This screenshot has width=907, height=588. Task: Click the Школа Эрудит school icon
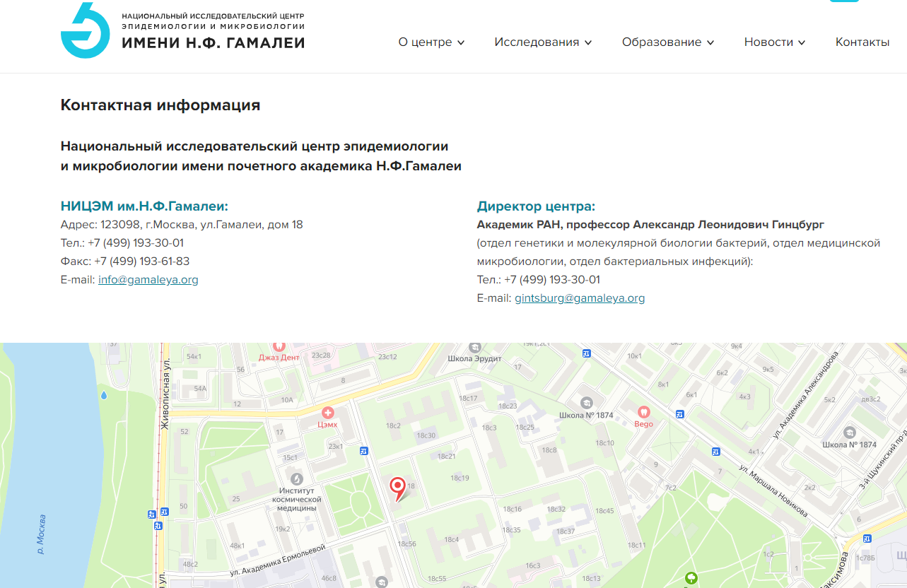tap(474, 346)
